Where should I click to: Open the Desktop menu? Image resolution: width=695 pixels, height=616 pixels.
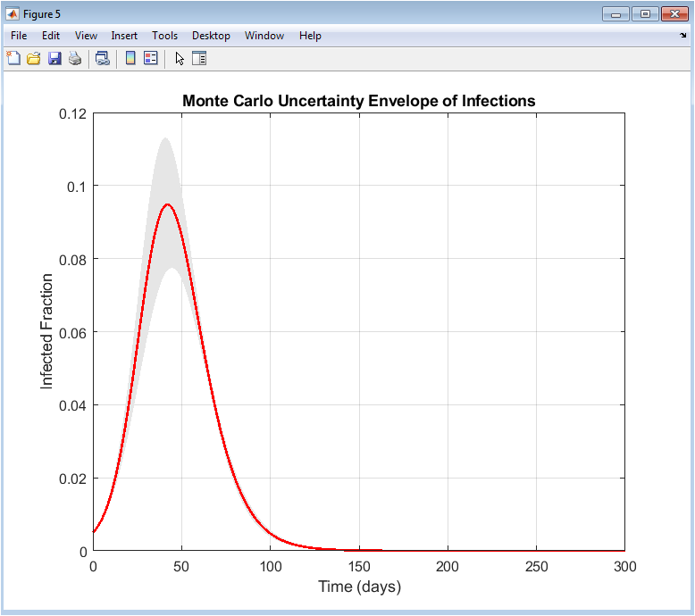point(211,36)
